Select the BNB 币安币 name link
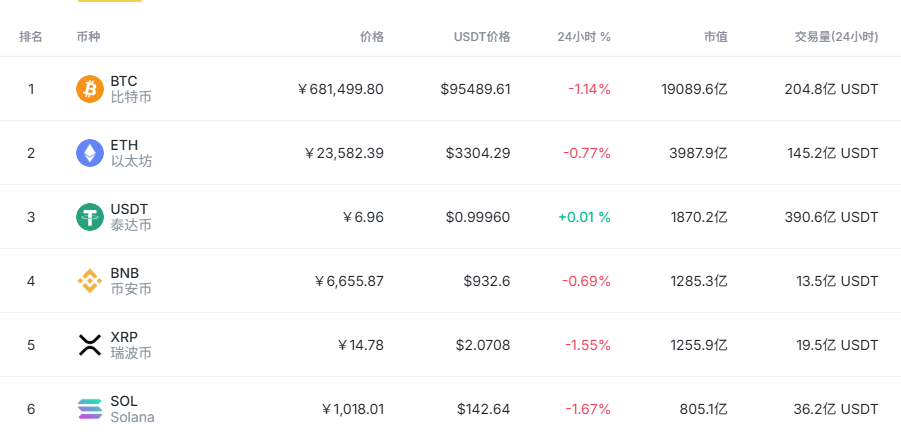The height and width of the screenshot is (439, 901). pos(131,281)
